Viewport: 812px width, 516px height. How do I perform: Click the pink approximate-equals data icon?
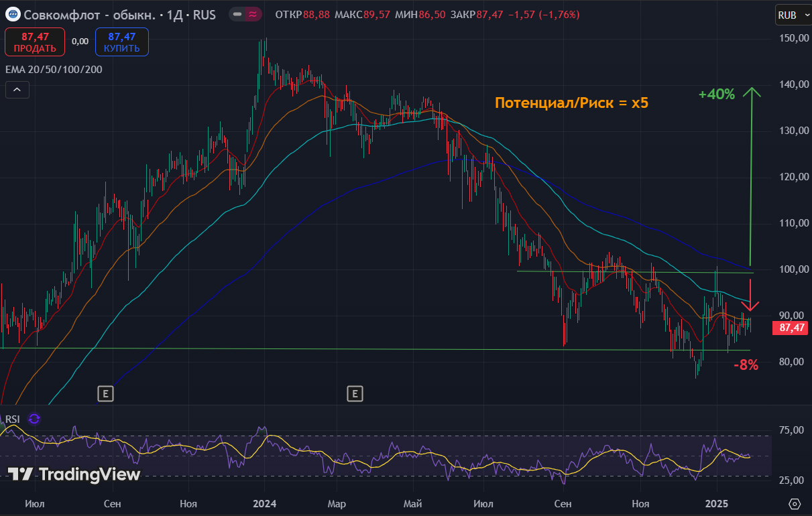coord(253,14)
